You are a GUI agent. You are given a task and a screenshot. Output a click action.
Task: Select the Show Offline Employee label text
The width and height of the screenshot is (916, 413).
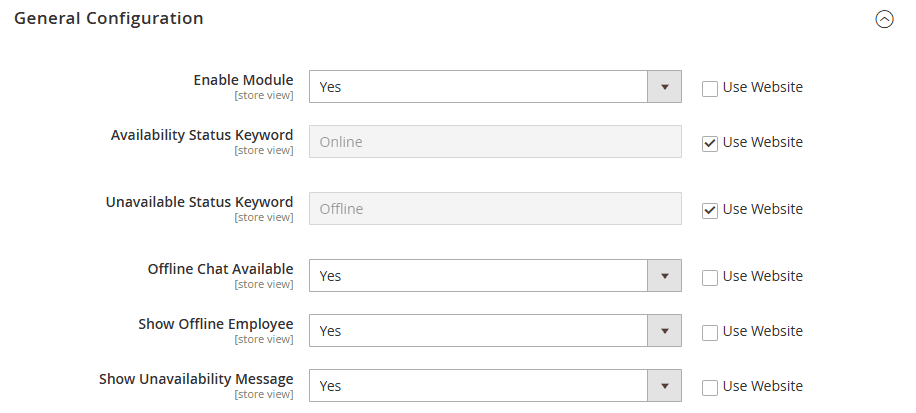pos(215,324)
